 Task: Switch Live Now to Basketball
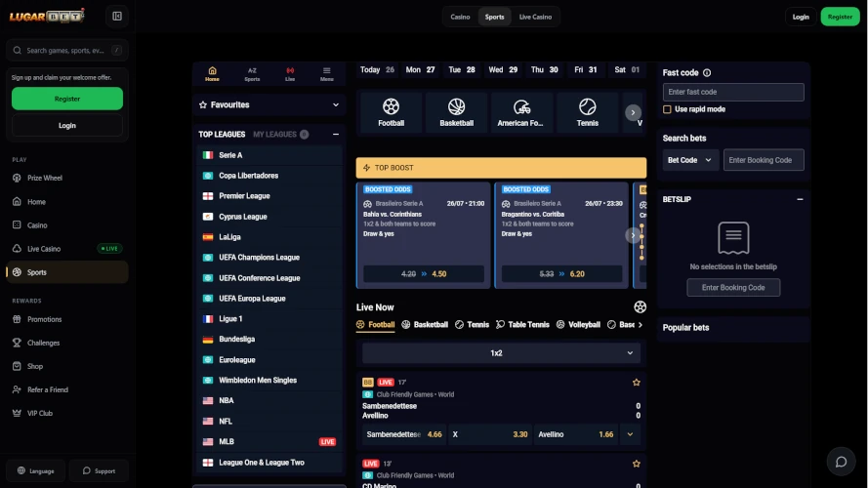click(x=425, y=325)
